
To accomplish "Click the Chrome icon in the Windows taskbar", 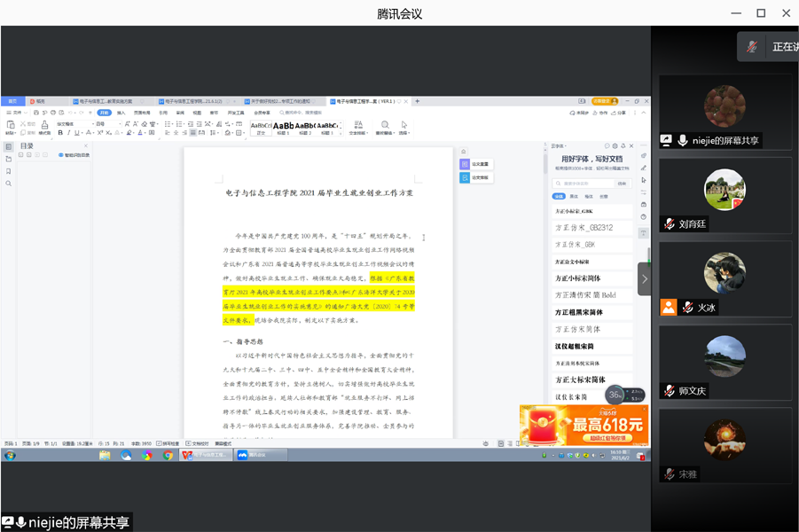I will point(168,456).
